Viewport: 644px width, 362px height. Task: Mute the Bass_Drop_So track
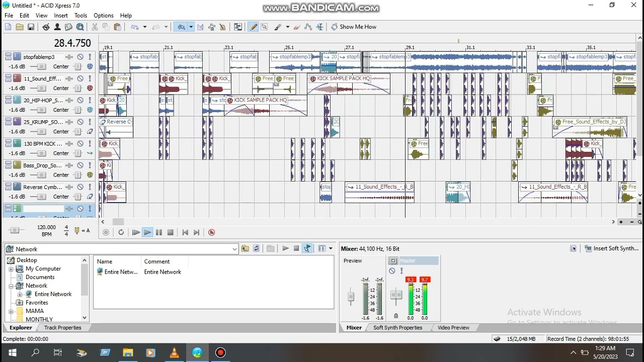click(x=80, y=165)
